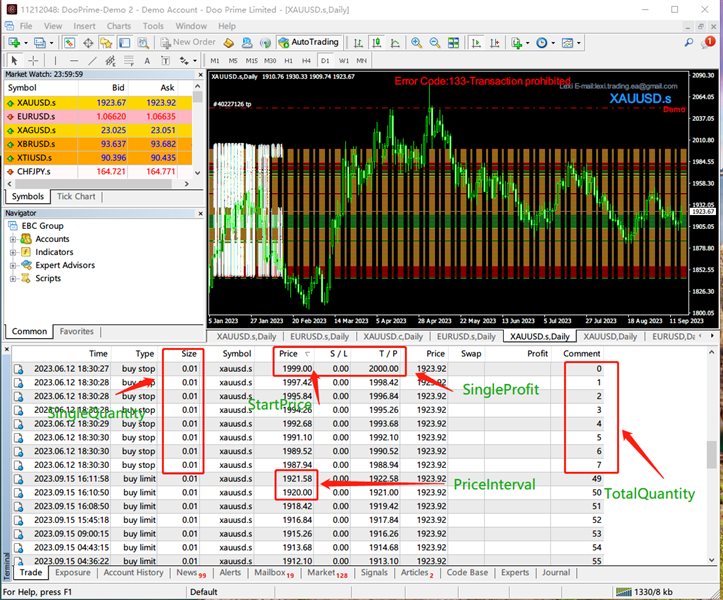Click the MetaQuotes Language Editor icon

tap(229, 43)
